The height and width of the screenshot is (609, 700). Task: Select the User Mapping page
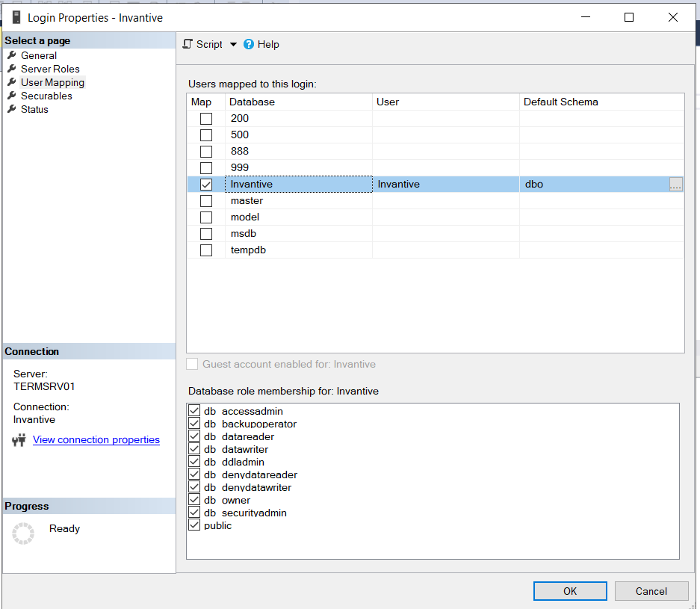point(52,82)
